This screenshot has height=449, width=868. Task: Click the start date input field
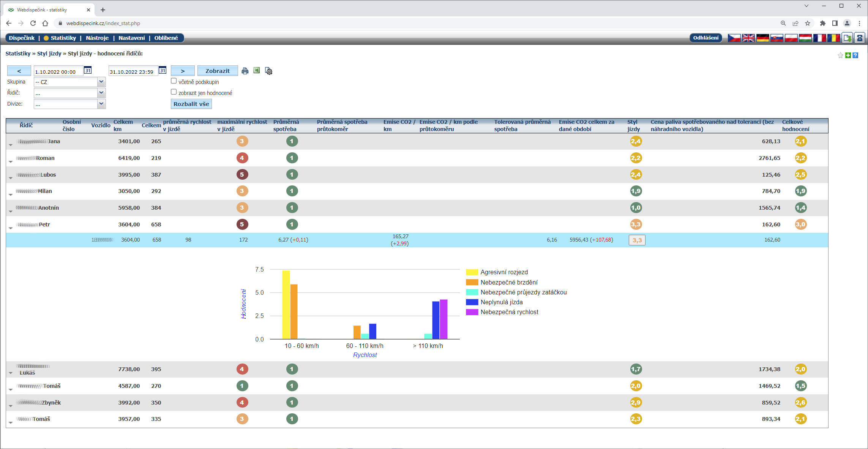click(x=58, y=71)
